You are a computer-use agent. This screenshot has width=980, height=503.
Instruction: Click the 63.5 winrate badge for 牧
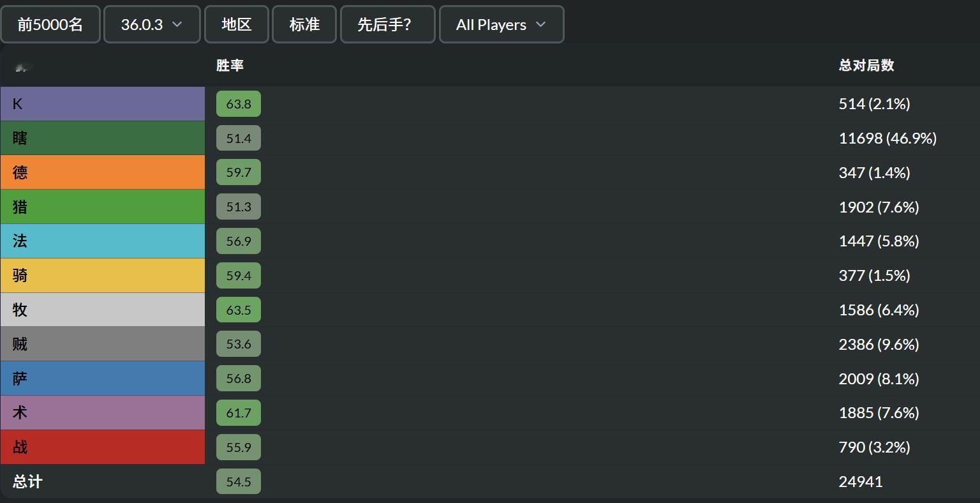pyautogui.click(x=239, y=310)
